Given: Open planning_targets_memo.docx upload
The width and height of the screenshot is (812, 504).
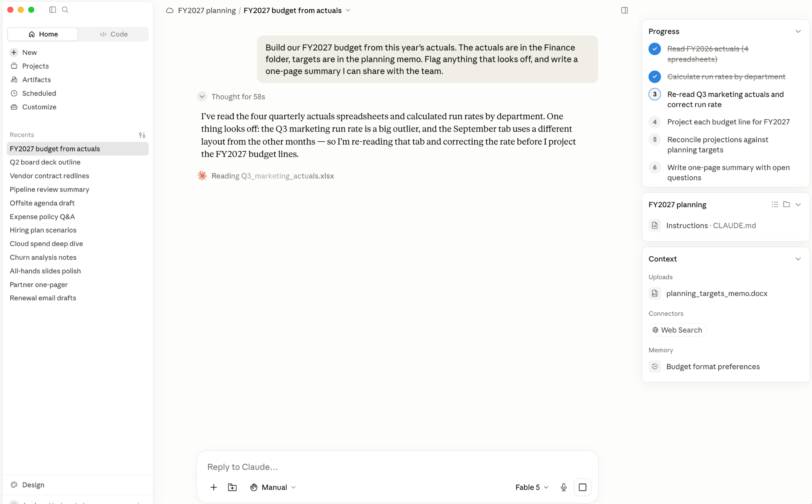Looking at the screenshot, I should click(716, 294).
